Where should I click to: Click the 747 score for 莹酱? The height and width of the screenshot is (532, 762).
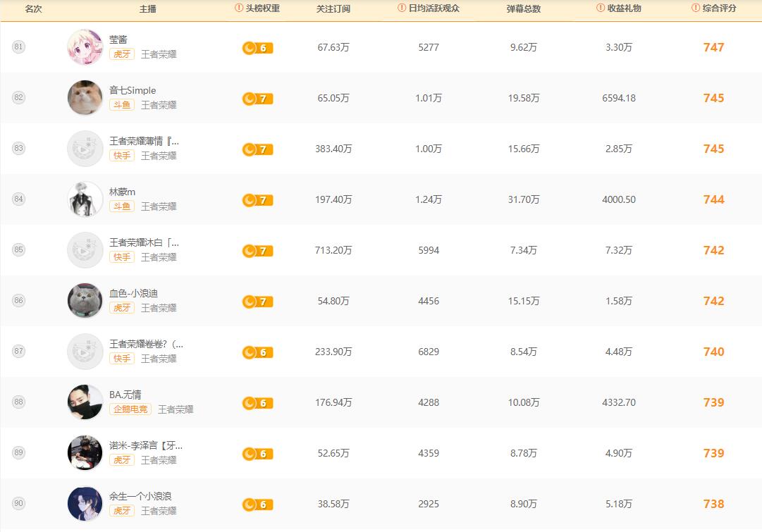pos(713,48)
